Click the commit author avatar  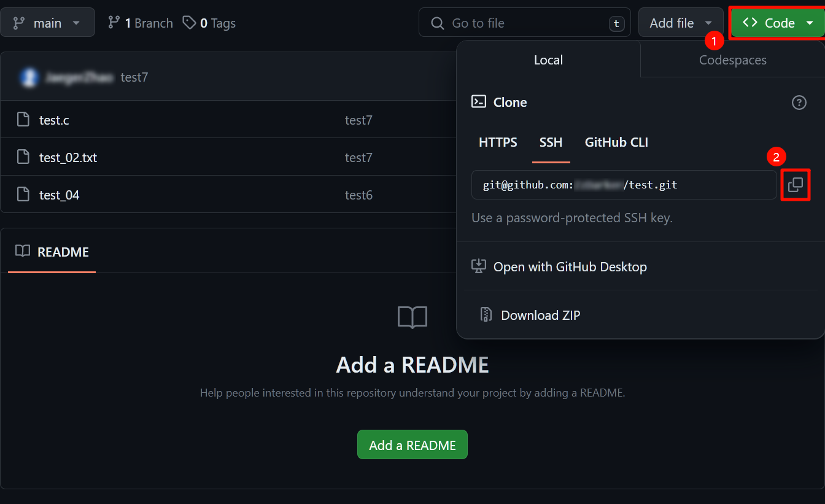pyautogui.click(x=28, y=77)
